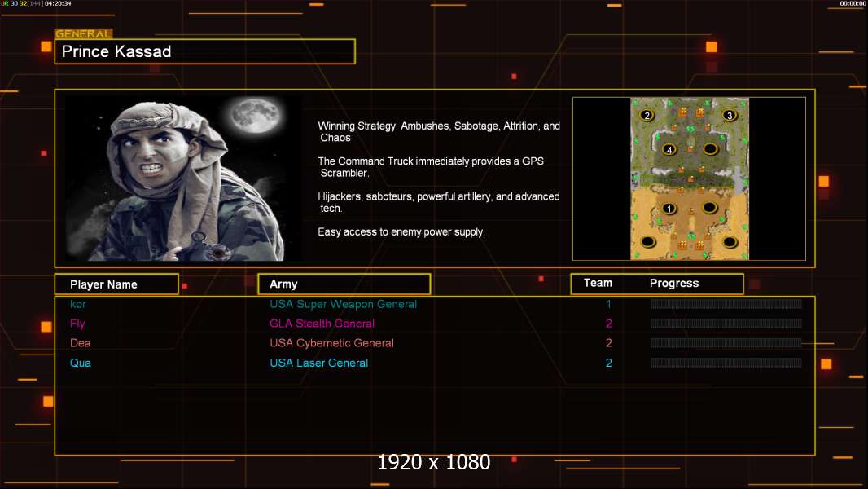Click USA Cybernetic General army text
The height and width of the screenshot is (489, 868).
pyautogui.click(x=332, y=343)
